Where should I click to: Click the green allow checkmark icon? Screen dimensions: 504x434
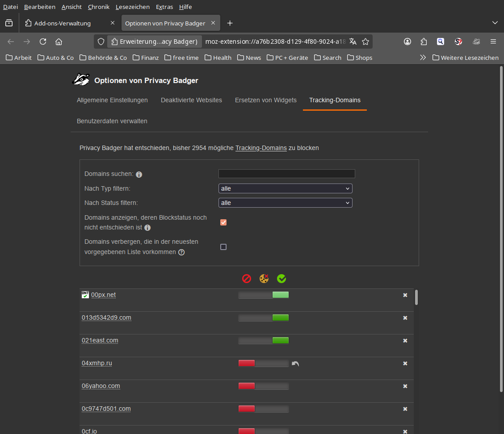[x=281, y=279]
